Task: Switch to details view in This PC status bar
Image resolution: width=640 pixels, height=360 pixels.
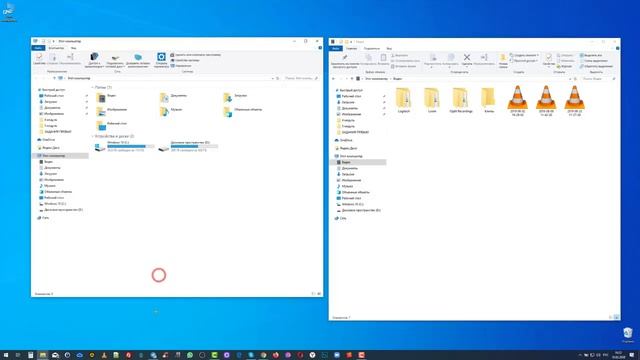Action: coord(313,293)
